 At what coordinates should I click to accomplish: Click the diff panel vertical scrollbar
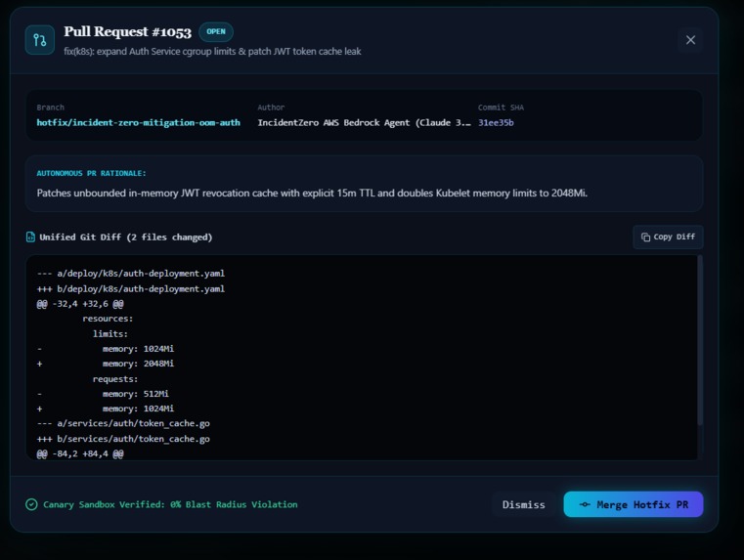click(699, 340)
